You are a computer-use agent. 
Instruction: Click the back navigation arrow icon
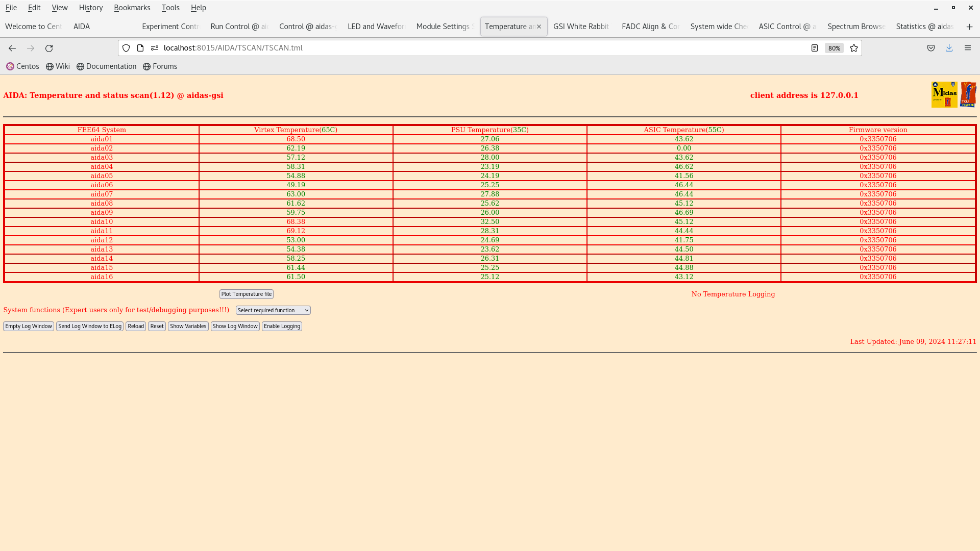point(12,48)
